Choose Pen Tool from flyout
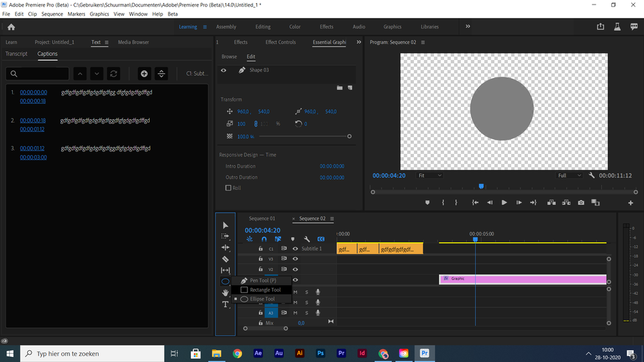The image size is (644, 362). pos(262,280)
